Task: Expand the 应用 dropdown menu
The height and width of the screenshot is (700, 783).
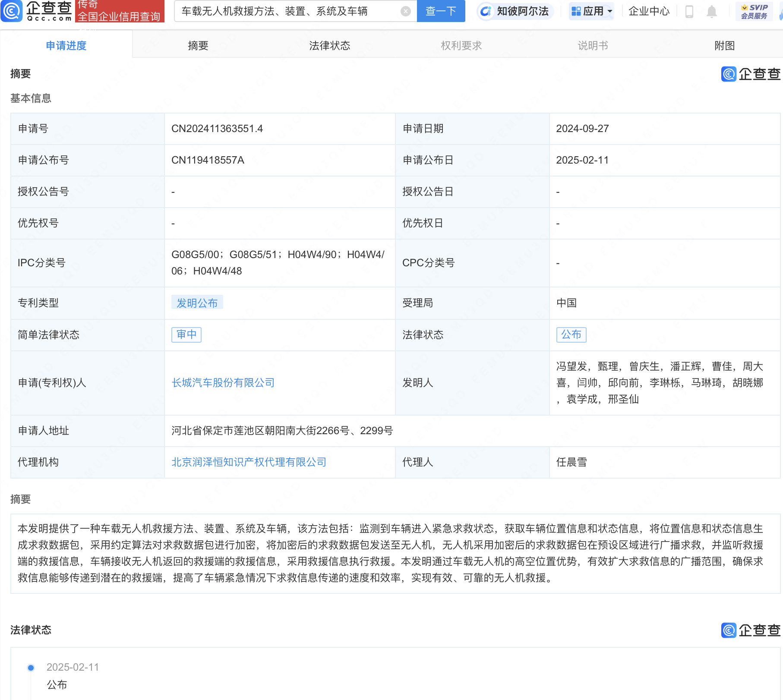Action: click(591, 11)
